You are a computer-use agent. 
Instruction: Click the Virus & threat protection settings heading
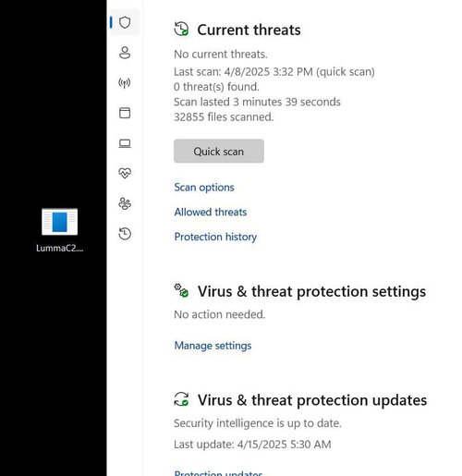point(311,291)
